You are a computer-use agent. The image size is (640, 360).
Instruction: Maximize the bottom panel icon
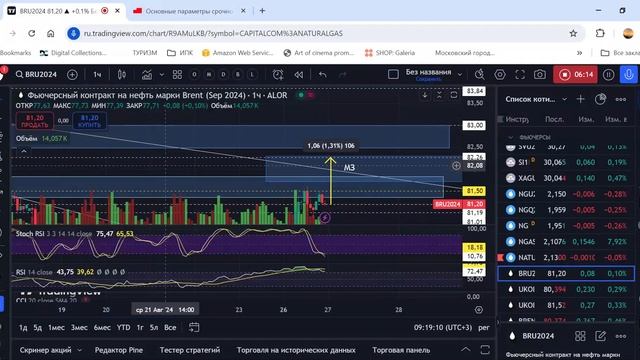point(485,349)
